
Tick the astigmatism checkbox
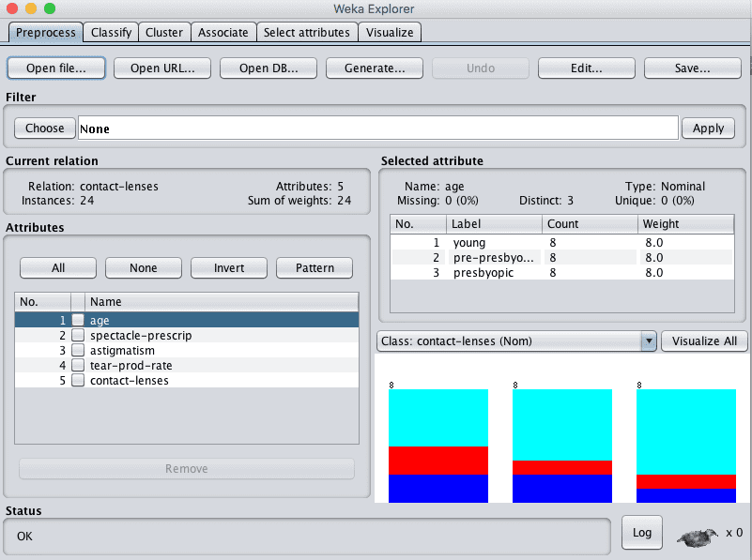pos(78,350)
